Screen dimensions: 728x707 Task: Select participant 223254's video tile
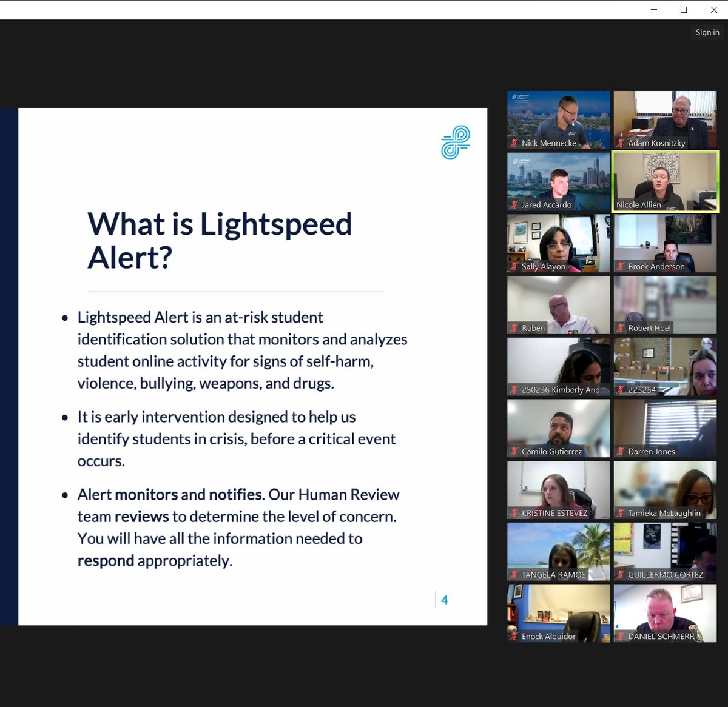click(665, 366)
